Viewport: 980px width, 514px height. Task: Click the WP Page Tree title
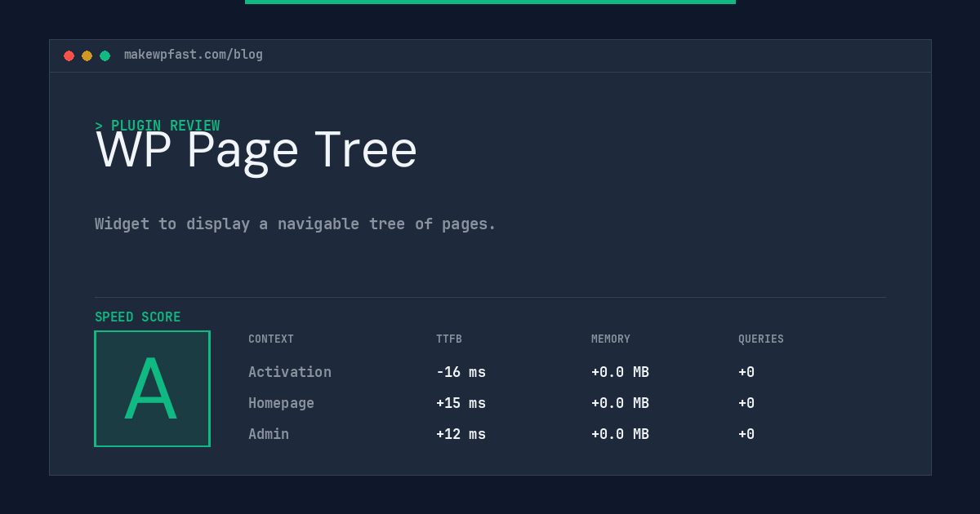(x=256, y=151)
